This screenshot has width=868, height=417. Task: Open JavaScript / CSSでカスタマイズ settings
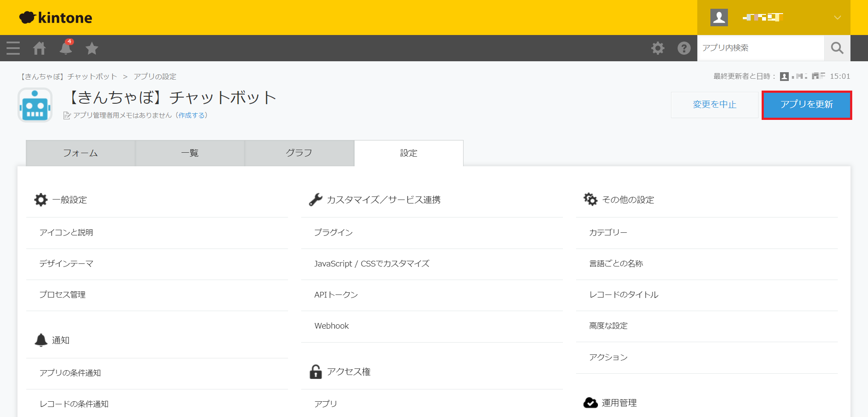[372, 264]
